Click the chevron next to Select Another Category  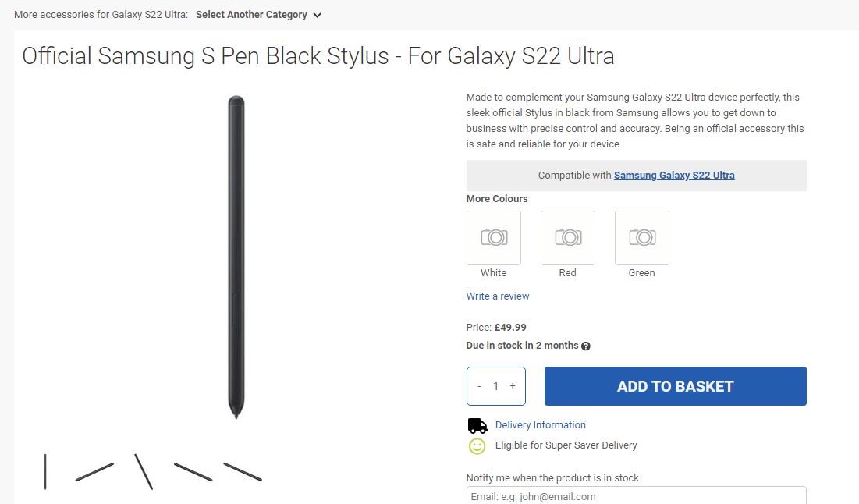point(317,16)
